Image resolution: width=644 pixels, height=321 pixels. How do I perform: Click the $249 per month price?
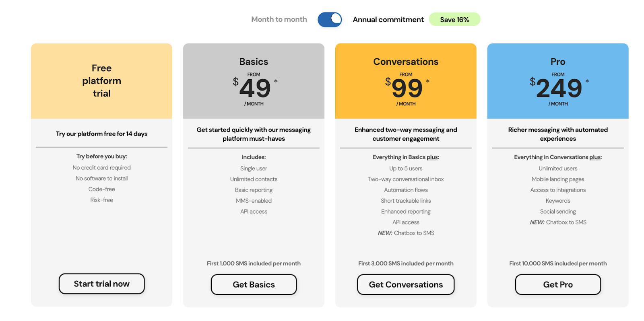click(x=559, y=88)
